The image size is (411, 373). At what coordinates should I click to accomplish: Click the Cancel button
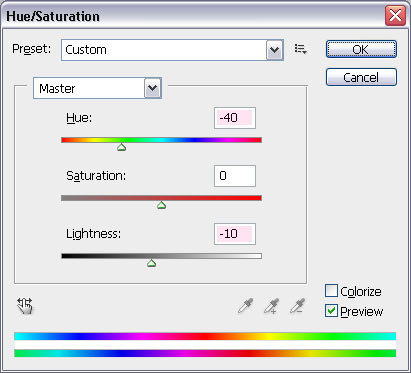point(361,77)
